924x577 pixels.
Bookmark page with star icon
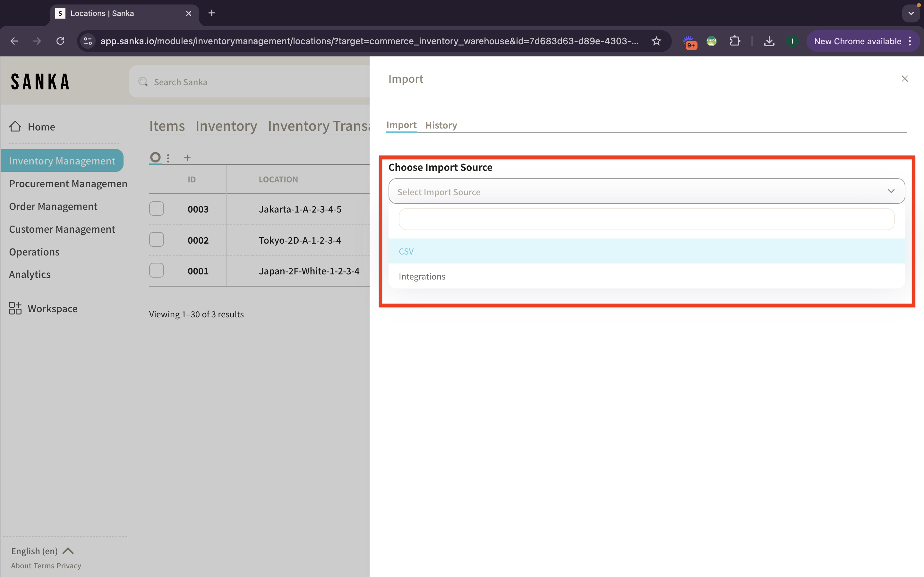tap(656, 41)
